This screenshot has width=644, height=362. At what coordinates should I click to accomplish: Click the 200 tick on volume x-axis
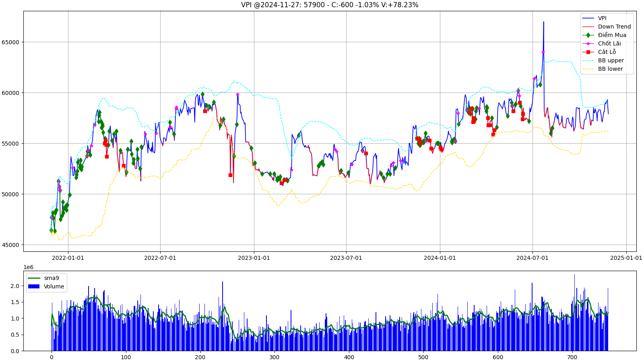200,357
